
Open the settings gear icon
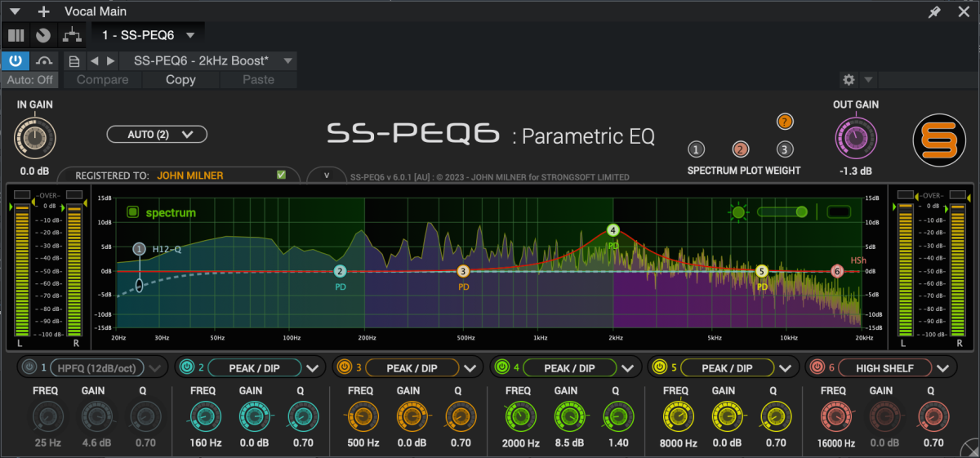click(849, 80)
